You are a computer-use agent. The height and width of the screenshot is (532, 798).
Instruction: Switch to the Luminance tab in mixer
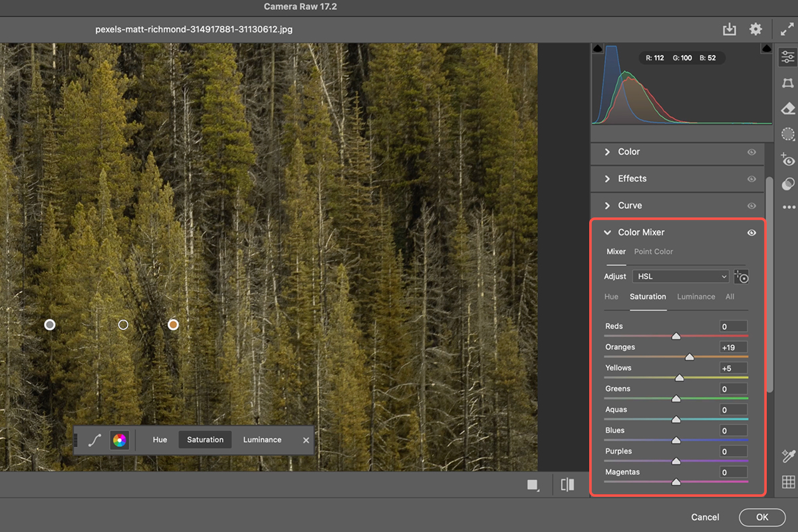[696, 297]
